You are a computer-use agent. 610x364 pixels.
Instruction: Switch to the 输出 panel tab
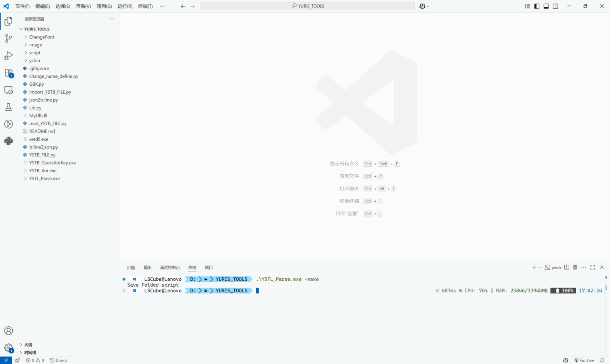tap(147, 268)
